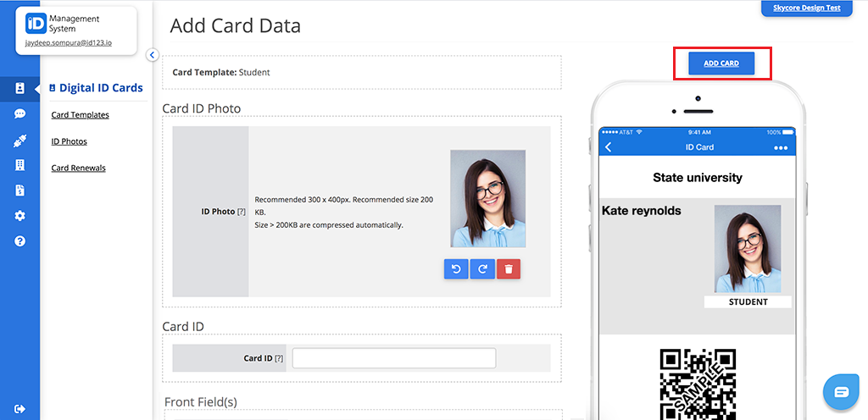Go to ID Photos
Screen dimensions: 868x420
(x=70, y=141)
